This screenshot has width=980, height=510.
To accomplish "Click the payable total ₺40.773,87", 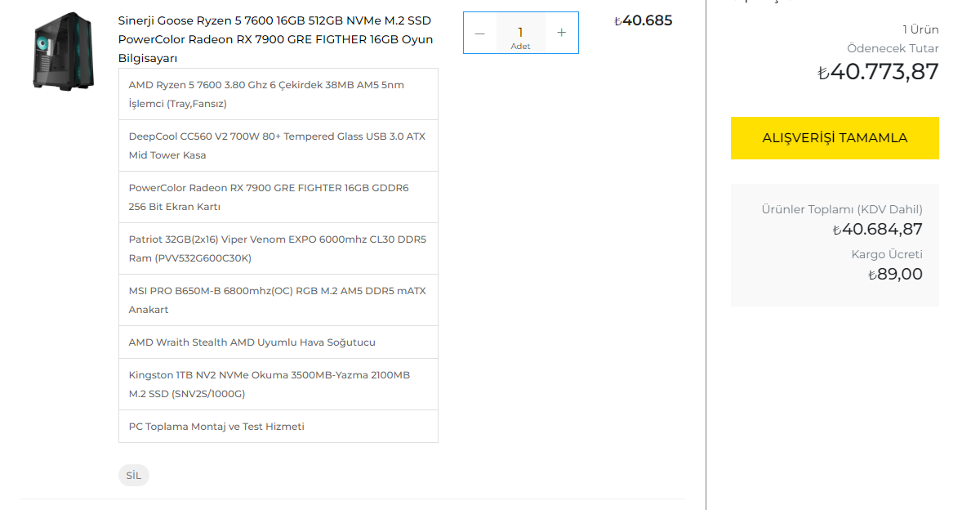I will pyautogui.click(x=878, y=72).
